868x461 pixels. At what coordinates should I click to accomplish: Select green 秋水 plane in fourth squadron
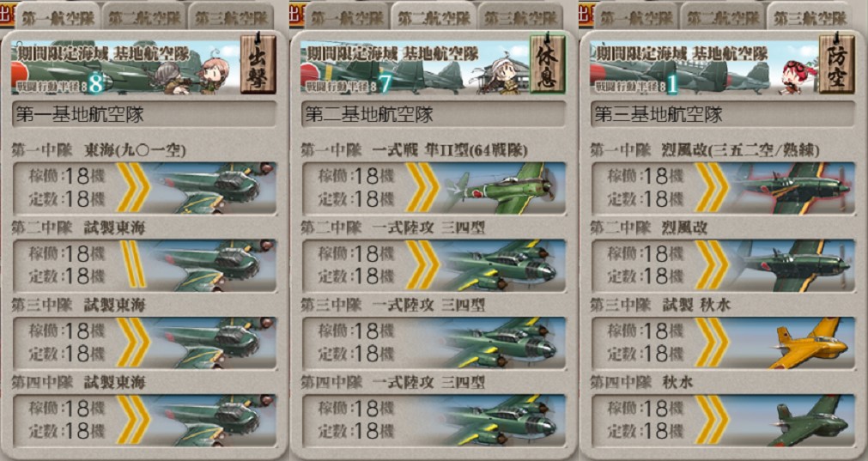[x=723, y=420]
